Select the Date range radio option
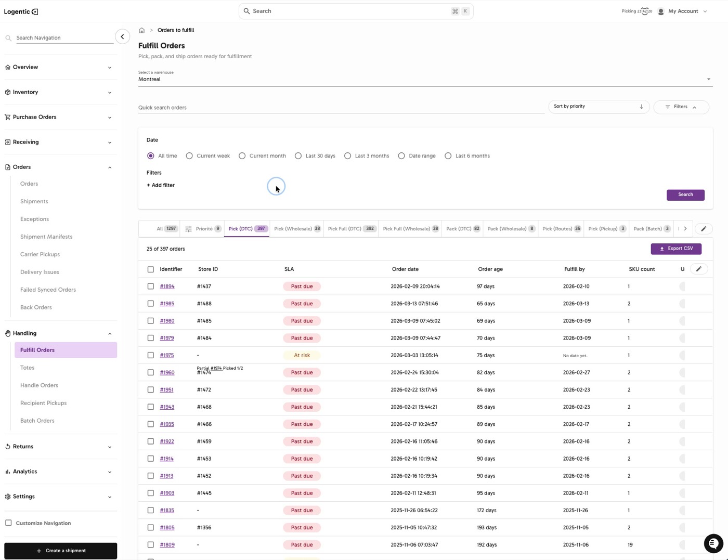The width and height of the screenshot is (728, 560). pyautogui.click(x=401, y=156)
